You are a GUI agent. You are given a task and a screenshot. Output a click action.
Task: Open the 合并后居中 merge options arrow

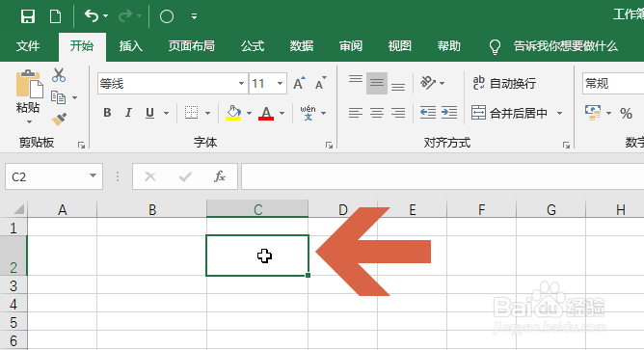point(559,113)
